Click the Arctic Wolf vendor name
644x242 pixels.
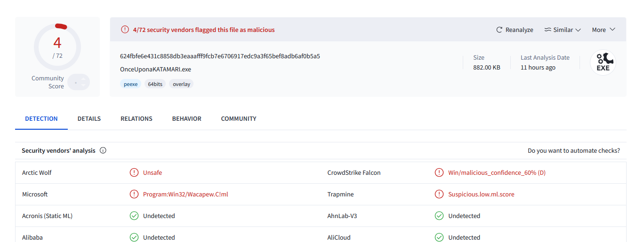point(37,172)
